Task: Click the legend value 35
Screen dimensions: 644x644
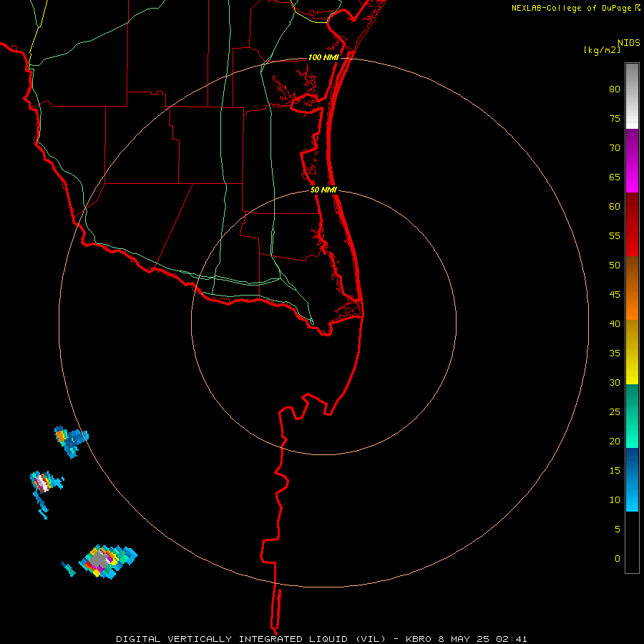Action: [615, 353]
